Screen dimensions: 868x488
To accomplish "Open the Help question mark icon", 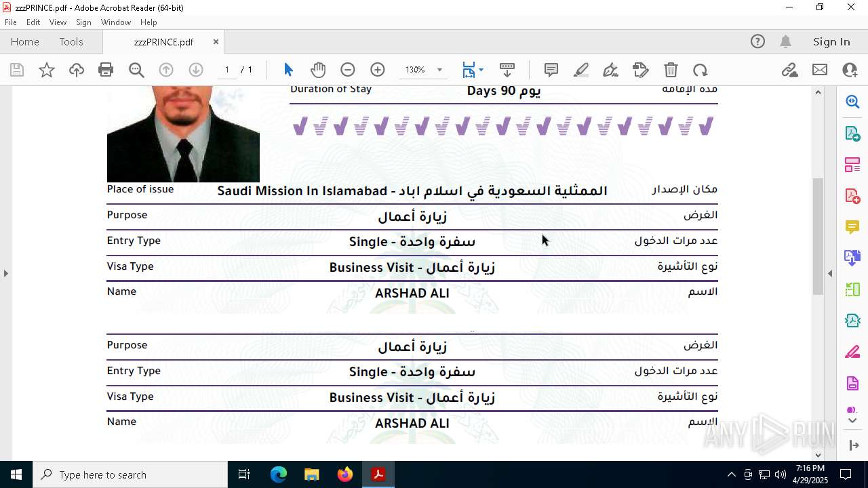I will (x=757, y=41).
